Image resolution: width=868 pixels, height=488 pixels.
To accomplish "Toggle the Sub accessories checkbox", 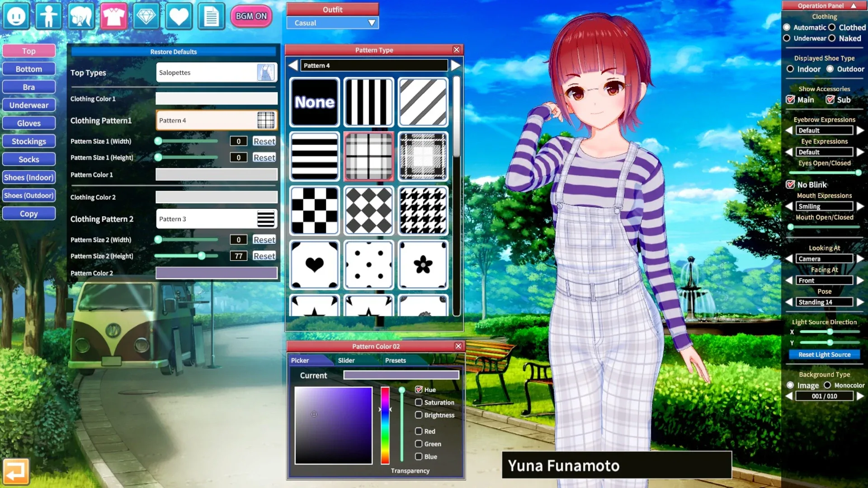I will (830, 100).
